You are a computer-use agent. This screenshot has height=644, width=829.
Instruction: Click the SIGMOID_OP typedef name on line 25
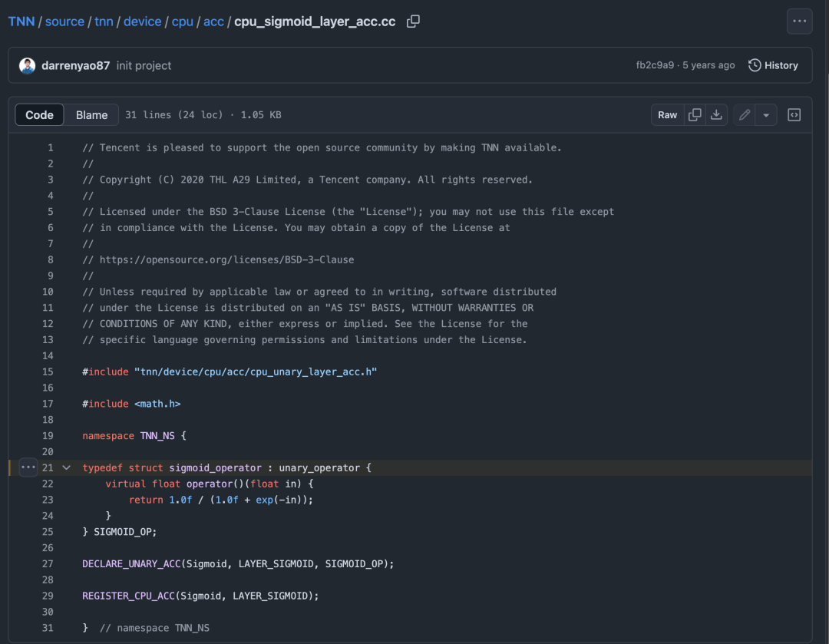[x=123, y=531]
